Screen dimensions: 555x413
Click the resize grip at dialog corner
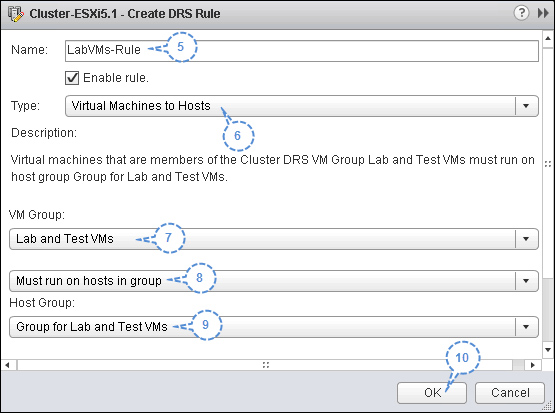click(550, 406)
